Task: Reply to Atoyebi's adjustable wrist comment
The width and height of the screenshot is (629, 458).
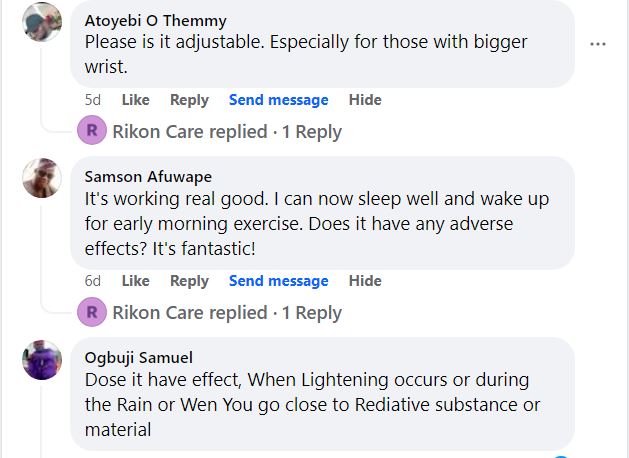Action: point(189,100)
